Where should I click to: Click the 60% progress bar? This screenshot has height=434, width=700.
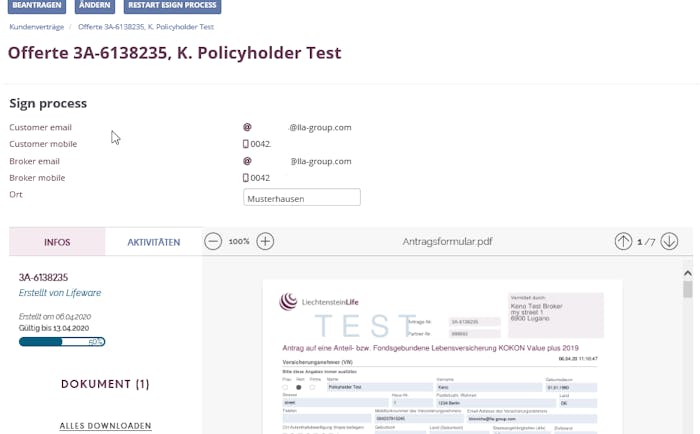click(x=62, y=342)
